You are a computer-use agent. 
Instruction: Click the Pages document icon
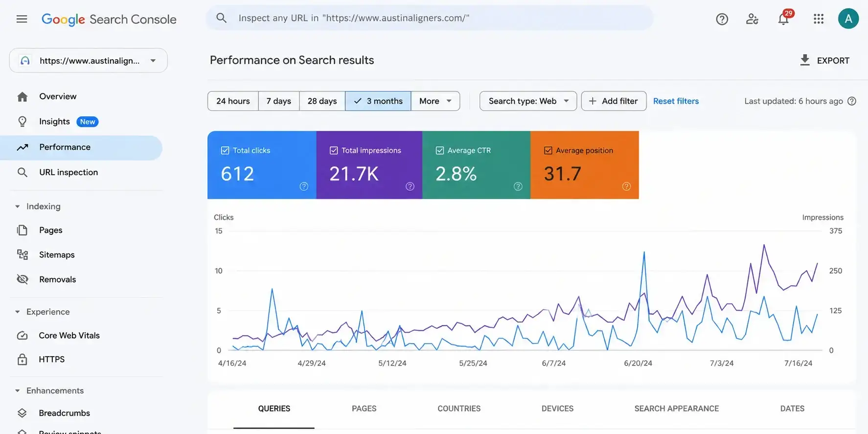point(23,230)
